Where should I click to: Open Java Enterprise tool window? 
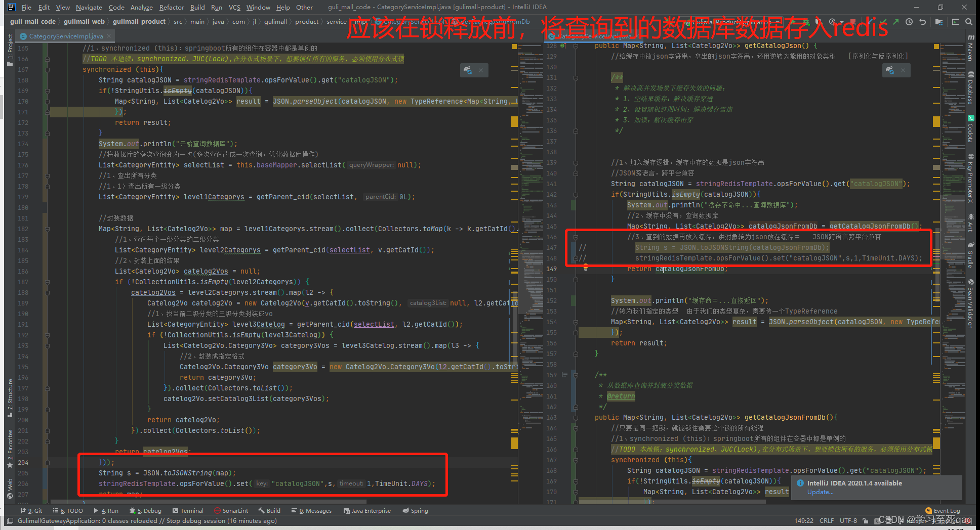point(367,511)
